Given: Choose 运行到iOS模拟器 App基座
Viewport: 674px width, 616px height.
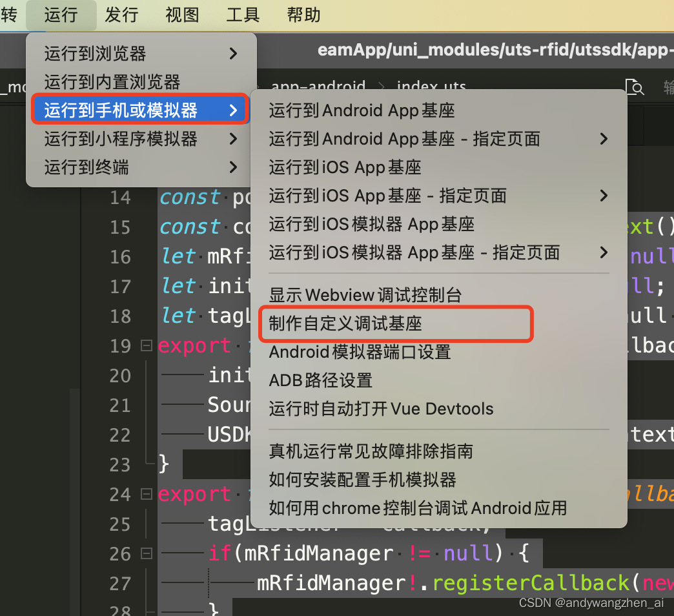Looking at the screenshot, I should point(438,224).
